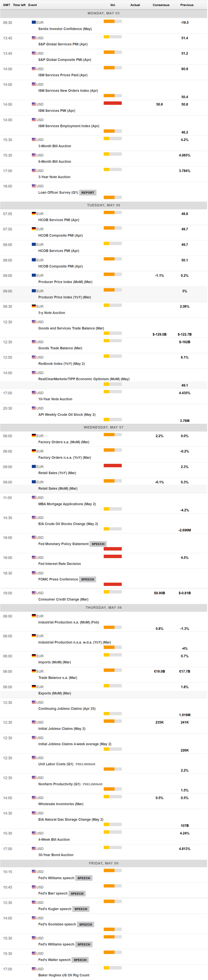The image size is (208, 980).
Task: Click the REPORT badge on Loan Officer Survey
Action: 87,192
